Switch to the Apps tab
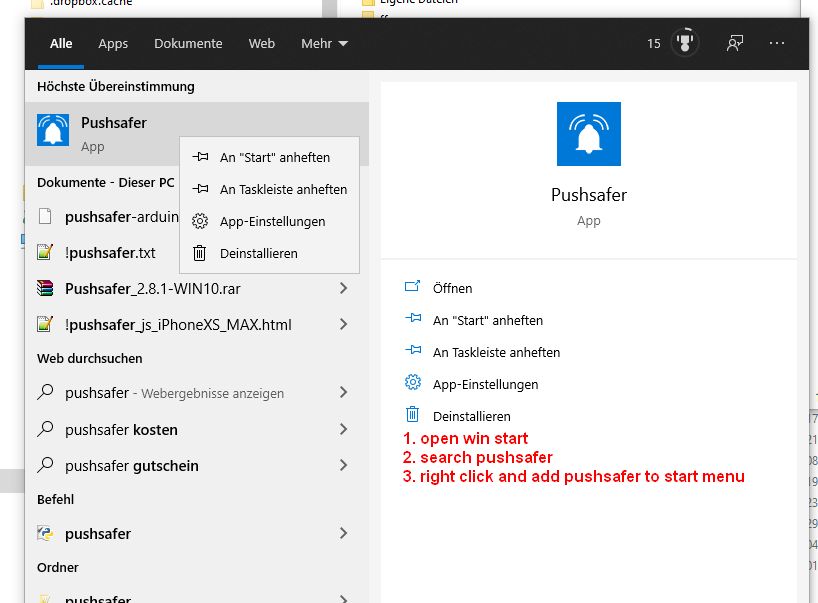Image resolution: width=818 pixels, height=603 pixels. coord(113,43)
